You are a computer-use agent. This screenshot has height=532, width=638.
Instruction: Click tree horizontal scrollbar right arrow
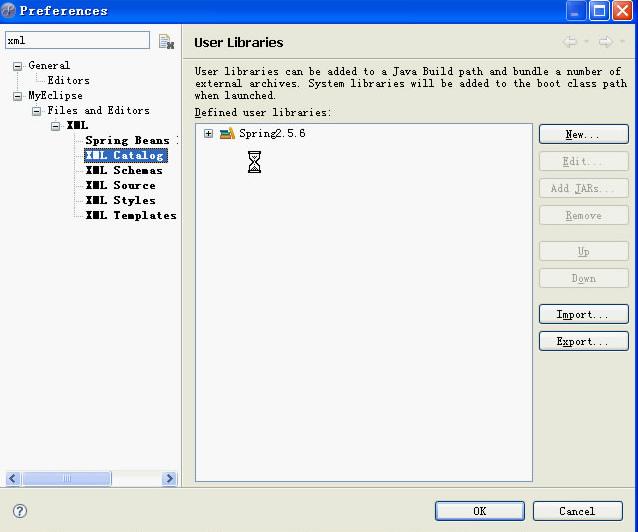(x=169, y=478)
